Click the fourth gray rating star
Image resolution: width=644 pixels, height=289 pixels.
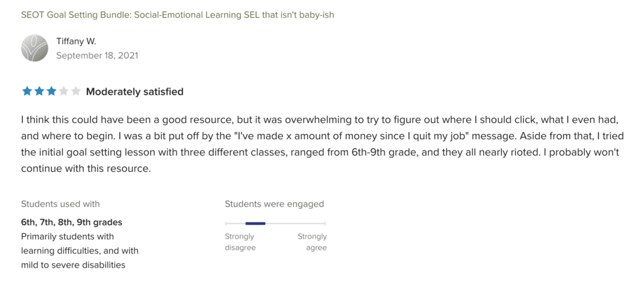tap(64, 91)
